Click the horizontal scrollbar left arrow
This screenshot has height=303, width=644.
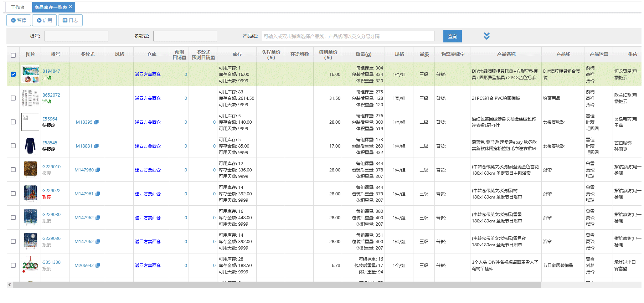10,284
